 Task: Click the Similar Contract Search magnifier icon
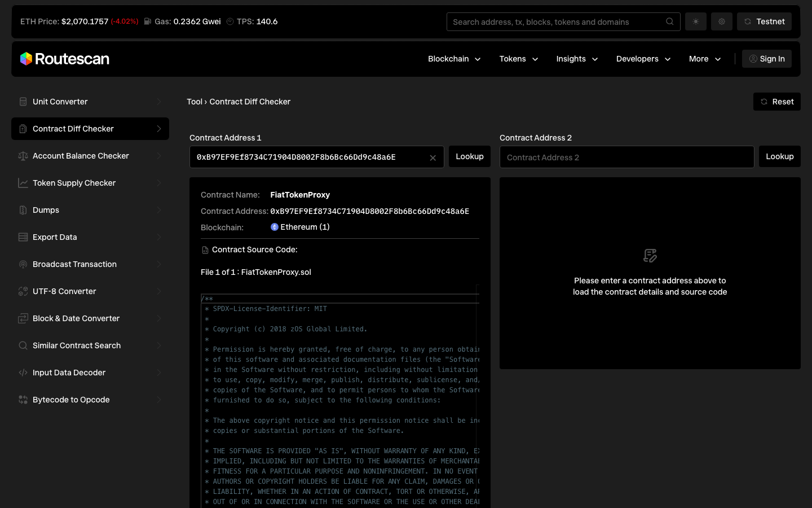tap(23, 345)
